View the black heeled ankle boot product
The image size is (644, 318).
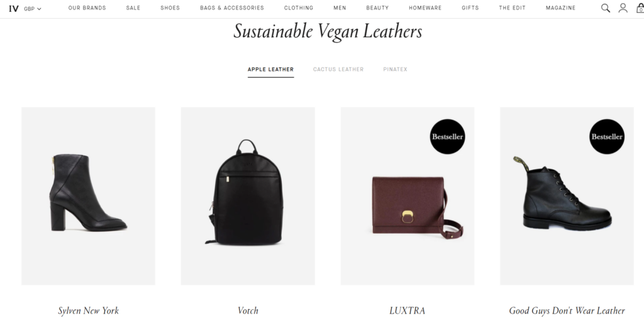point(88,196)
